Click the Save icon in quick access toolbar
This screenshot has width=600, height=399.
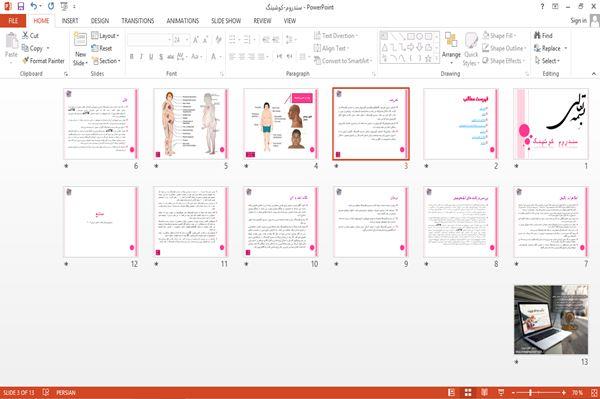(x=21, y=7)
